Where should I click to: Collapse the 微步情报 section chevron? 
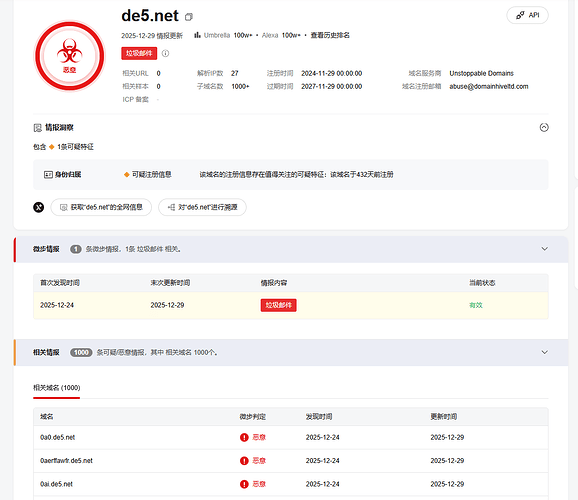tap(544, 249)
